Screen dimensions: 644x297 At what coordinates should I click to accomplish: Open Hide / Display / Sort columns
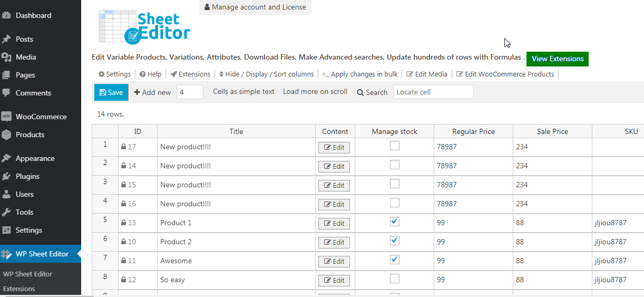[x=266, y=74]
